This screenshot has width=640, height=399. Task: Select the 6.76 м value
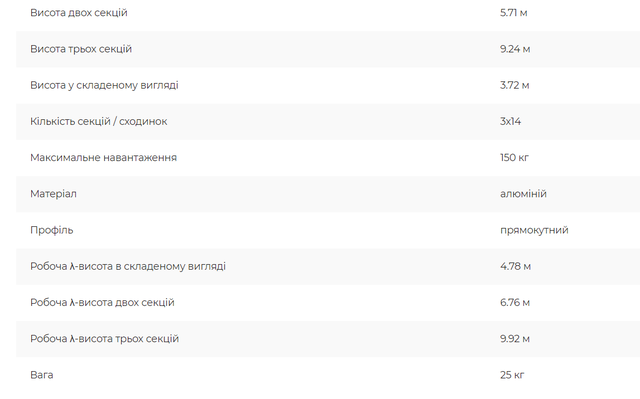[x=515, y=303]
